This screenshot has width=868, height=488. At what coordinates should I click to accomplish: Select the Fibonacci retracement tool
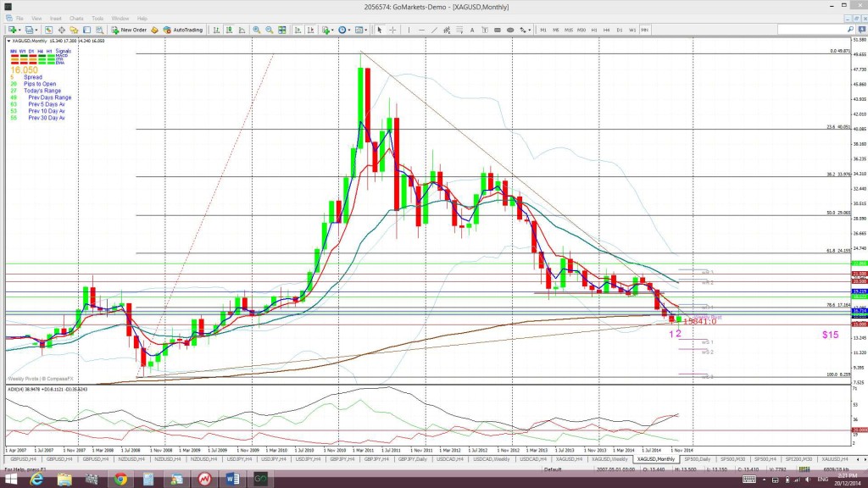(x=460, y=30)
